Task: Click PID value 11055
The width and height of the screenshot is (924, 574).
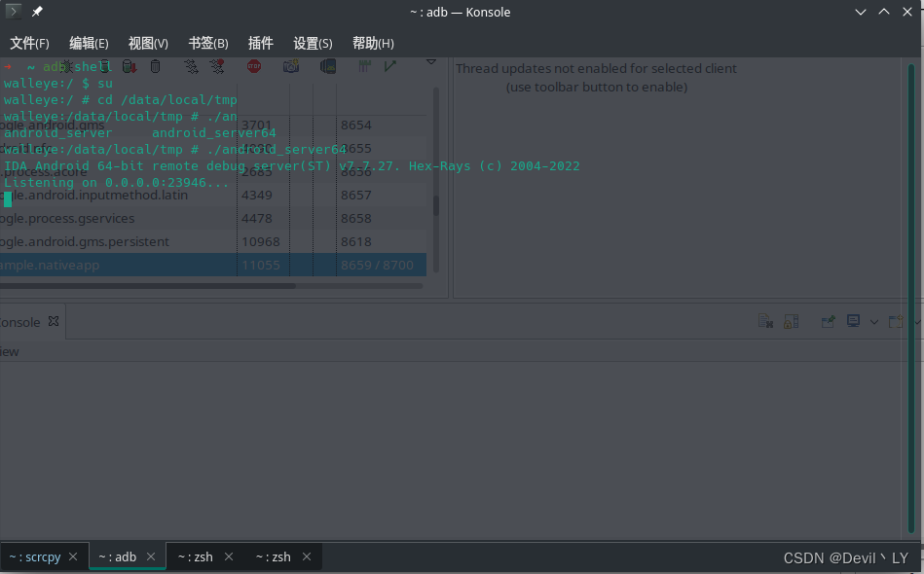Action: 261,265
